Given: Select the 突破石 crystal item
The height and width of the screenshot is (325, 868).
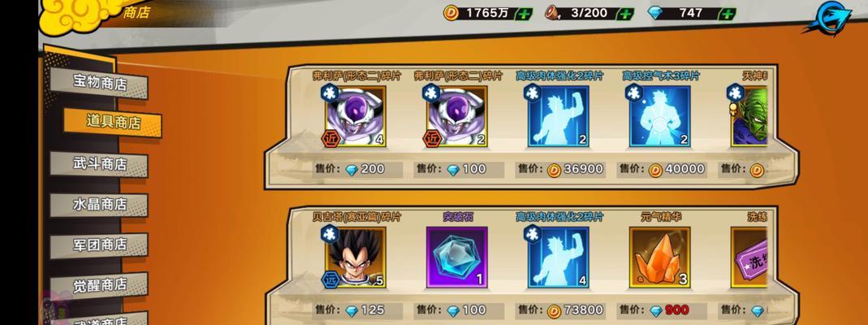Looking at the screenshot, I should point(456,258).
